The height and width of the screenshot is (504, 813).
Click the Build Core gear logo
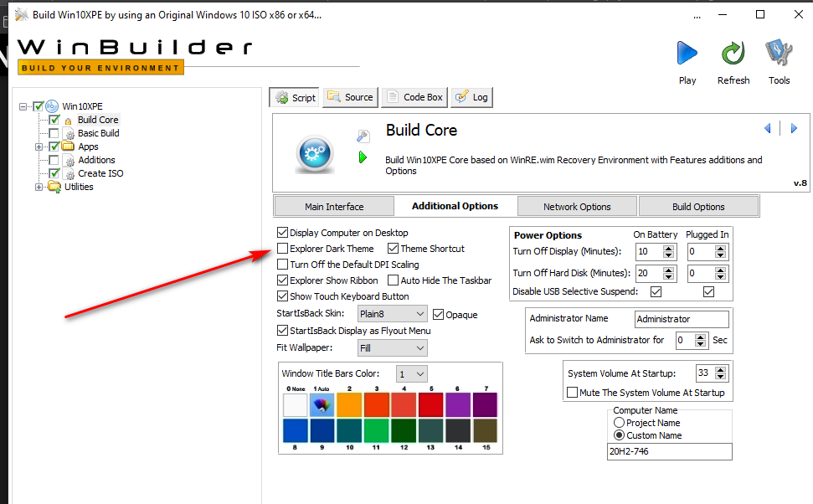tap(315, 154)
